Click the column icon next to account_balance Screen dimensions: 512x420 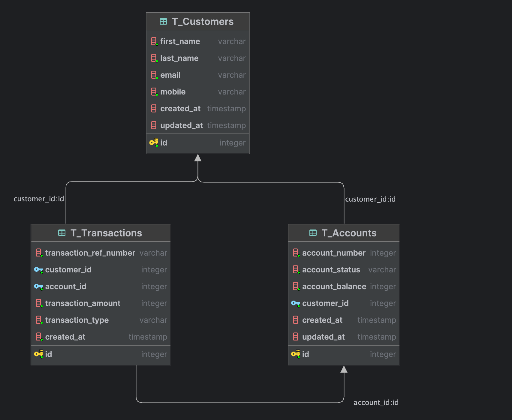(296, 286)
